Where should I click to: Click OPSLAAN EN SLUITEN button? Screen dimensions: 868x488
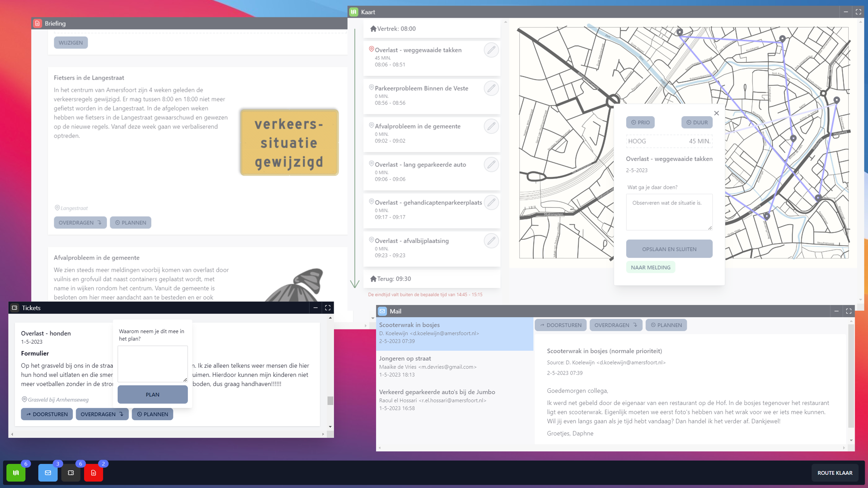pos(669,249)
